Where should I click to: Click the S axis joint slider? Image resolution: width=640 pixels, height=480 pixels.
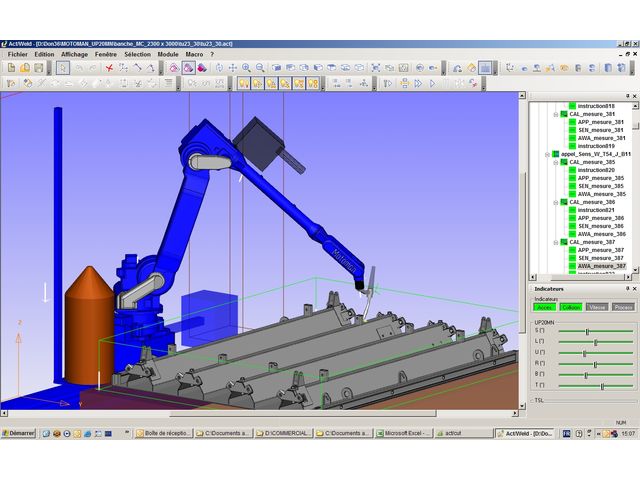pyautogui.click(x=587, y=330)
